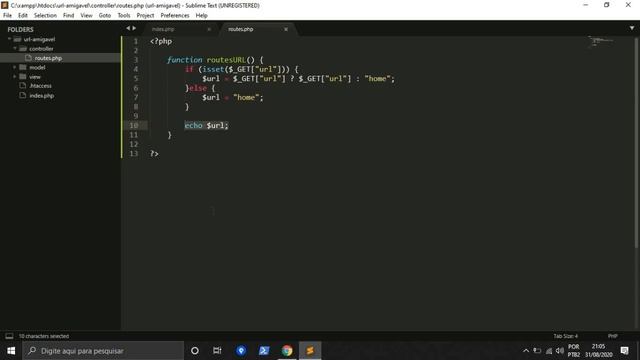Click line number 10 in gutter
Image resolution: width=640 pixels, height=360 pixels.
[133, 125]
